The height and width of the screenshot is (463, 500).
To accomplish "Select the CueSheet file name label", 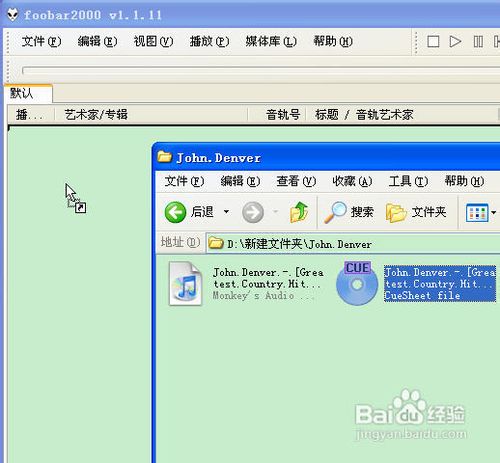I will pyautogui.click(x=440, y=284).
